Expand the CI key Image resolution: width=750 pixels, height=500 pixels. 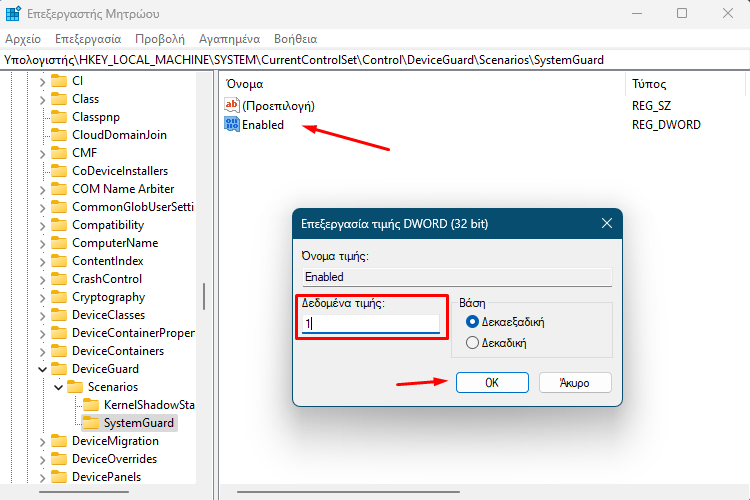pyautogui.click(x=42, y=82)
